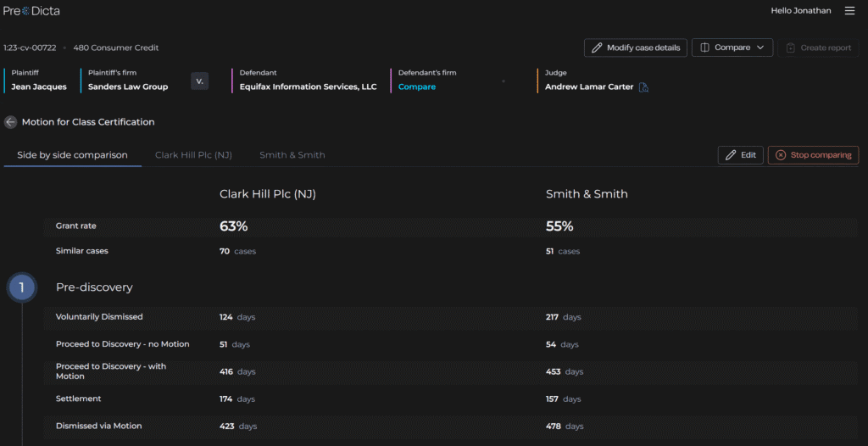Image resolution: width=868 pixels, height=446 pixels.
Task: Click the Pre-discovery section heading
Action: coord(94,287)
